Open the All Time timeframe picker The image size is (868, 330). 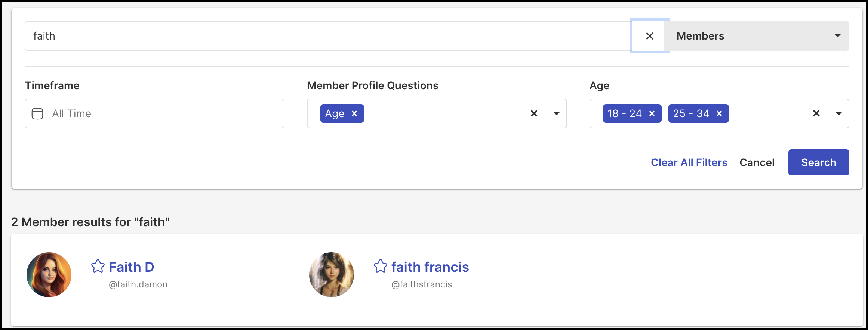coord(154,113)
